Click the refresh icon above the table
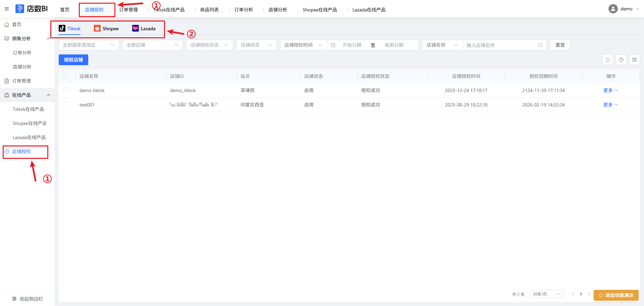Screen dimensions: 644x306 [607, 60]
